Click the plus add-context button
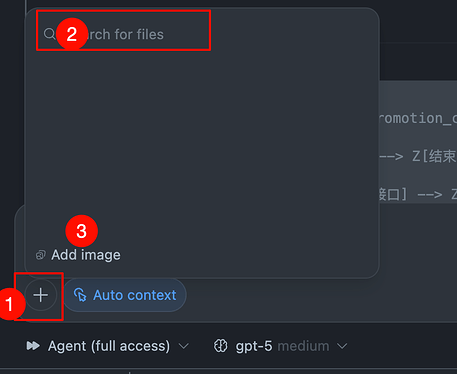 (x=41, y=295)
